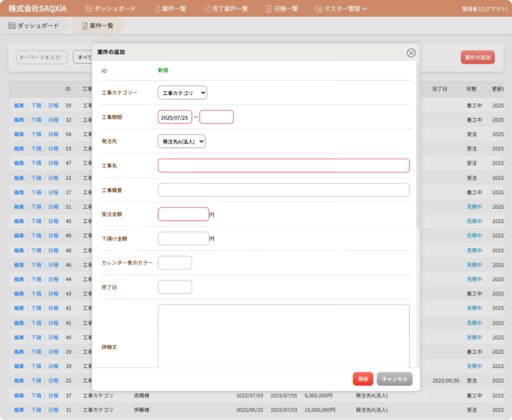Click the 日報一覧 clipboard icon in top navigation
Viewport: 512px width, 420px height.
[x=268, y=9]
